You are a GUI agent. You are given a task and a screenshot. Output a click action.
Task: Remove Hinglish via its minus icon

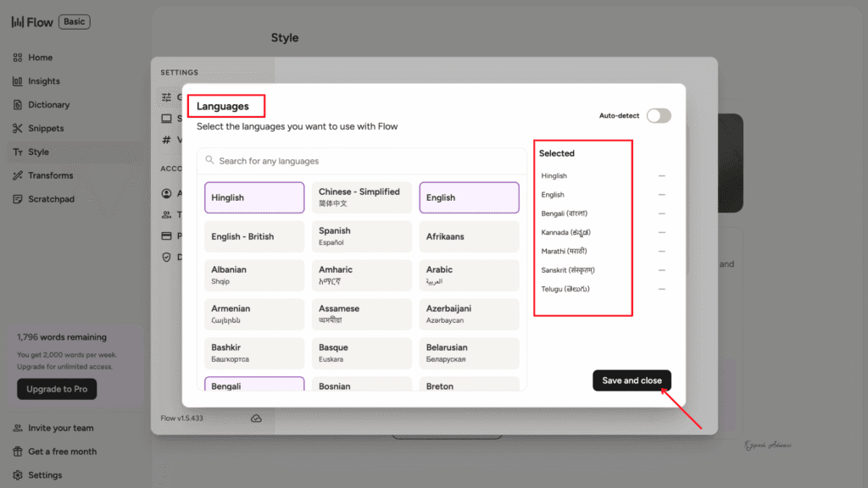click(x=661, y=176)
